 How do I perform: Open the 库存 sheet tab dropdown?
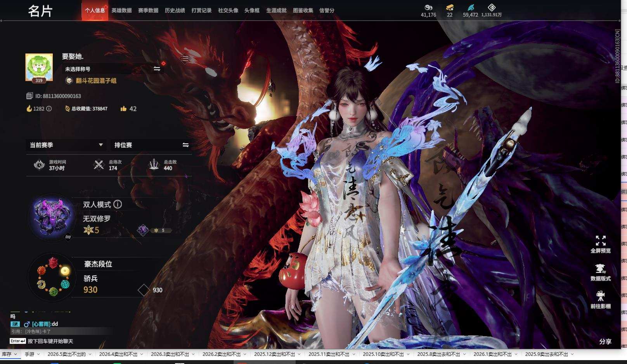(x=15, y=354)
